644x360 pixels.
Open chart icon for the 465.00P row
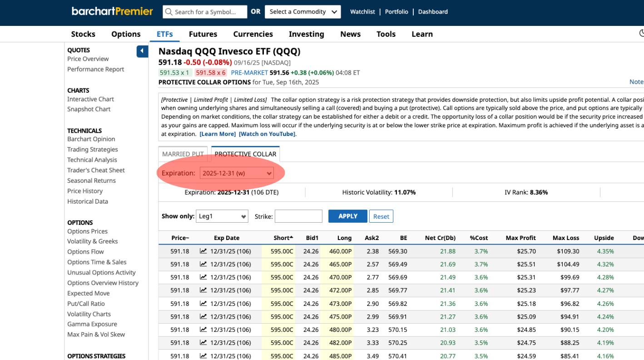[x=203, y=264]
